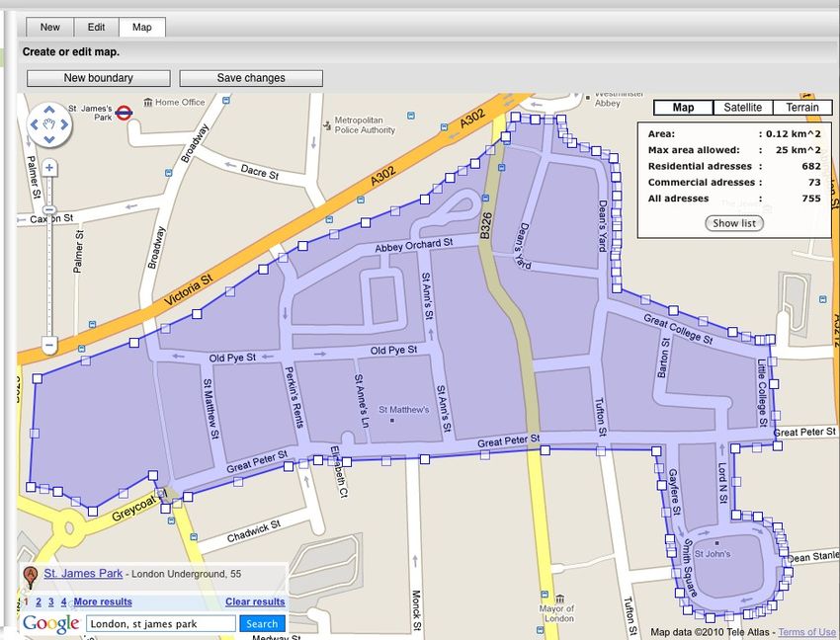This screenshot has height=640, width=840.
Task: Click the Area value 0.12 km^2
Action: coord(793,134)
